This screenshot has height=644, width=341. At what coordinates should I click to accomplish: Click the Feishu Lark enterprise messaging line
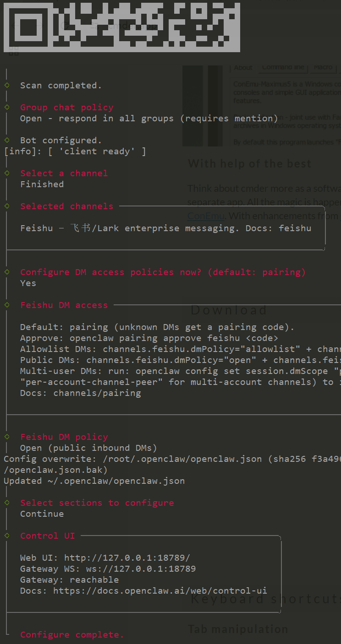click(x=166, y=228)
